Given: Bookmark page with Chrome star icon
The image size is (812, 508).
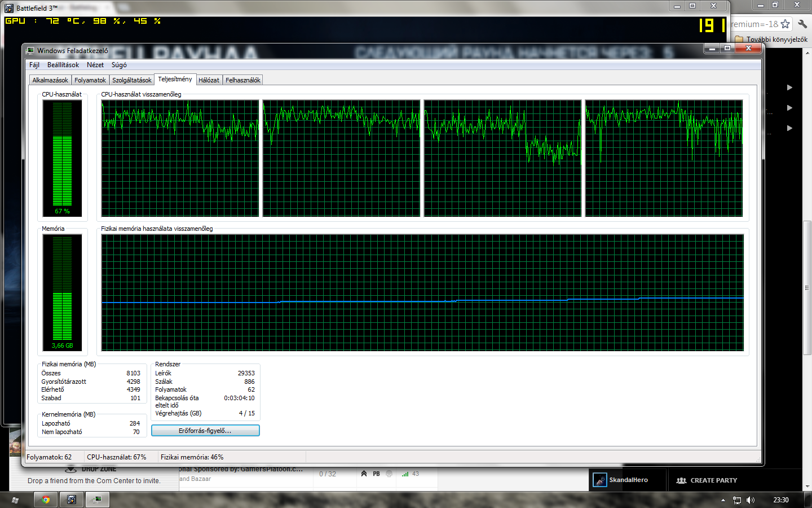Looking at the screenshot, I should click(x=785, y=24).
